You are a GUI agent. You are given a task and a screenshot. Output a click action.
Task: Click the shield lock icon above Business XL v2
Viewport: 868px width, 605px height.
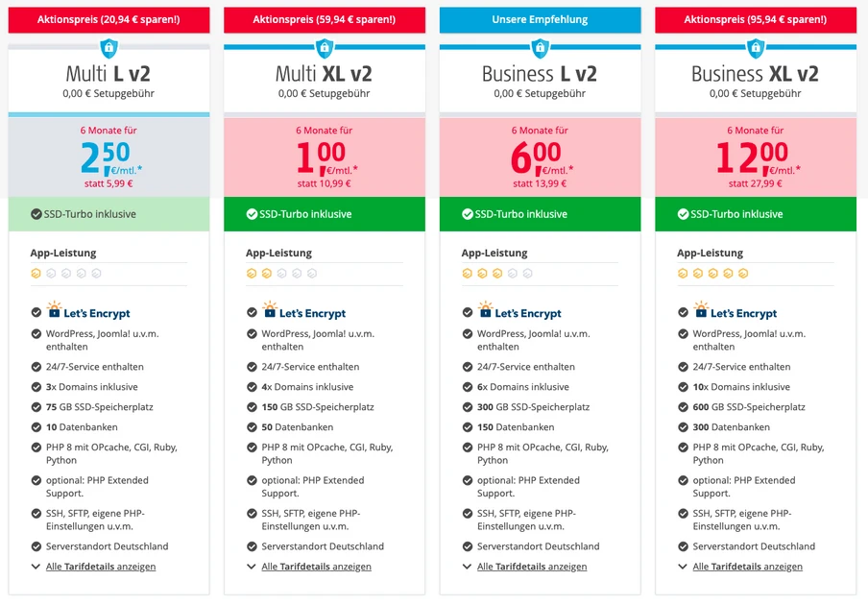[756, 48]
